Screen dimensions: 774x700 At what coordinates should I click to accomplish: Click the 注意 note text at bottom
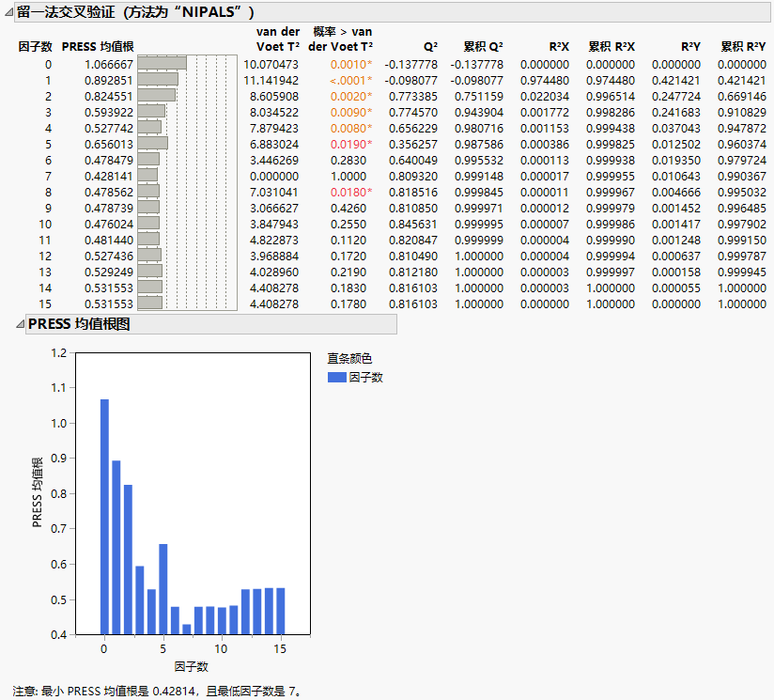[x=157, y=691]
